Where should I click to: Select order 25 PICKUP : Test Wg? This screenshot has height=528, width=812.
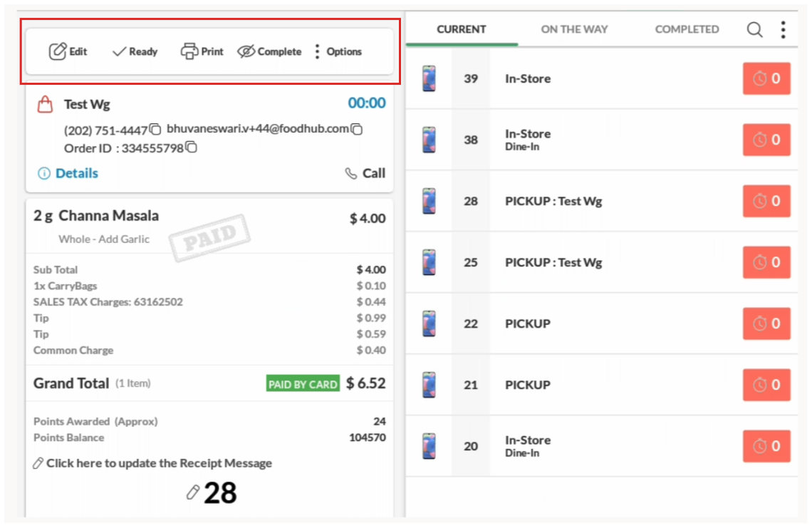(x=601, y=262)
